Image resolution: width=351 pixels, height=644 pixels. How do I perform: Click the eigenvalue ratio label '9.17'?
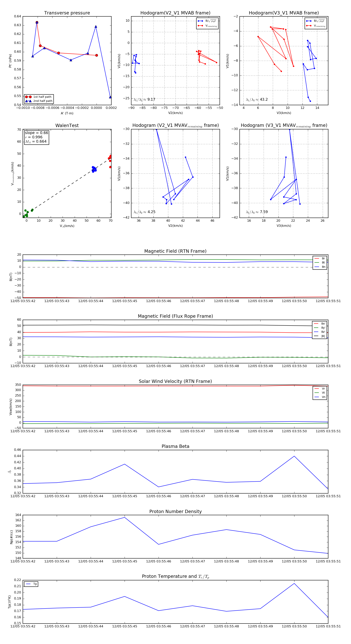pos(144,100)
